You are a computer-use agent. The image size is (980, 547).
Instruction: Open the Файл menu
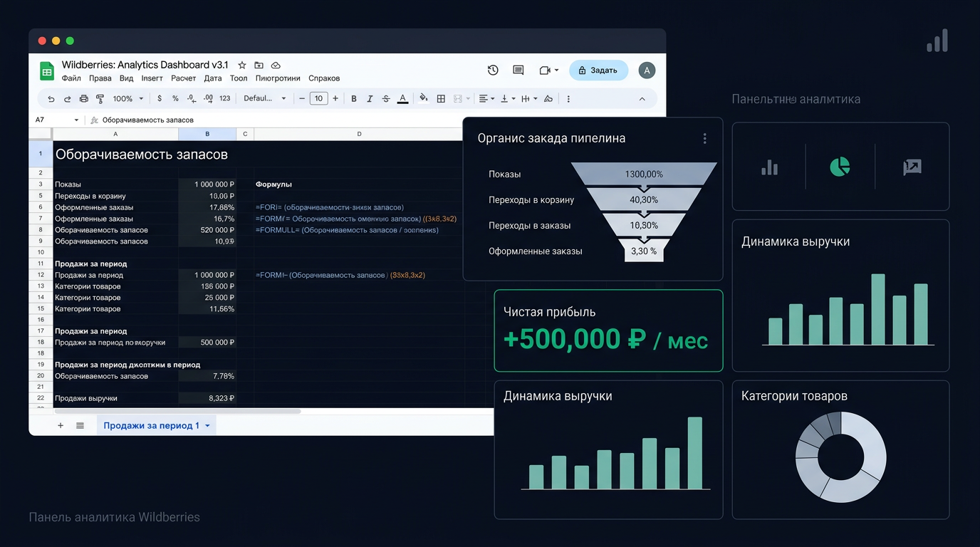coord(71,78)
